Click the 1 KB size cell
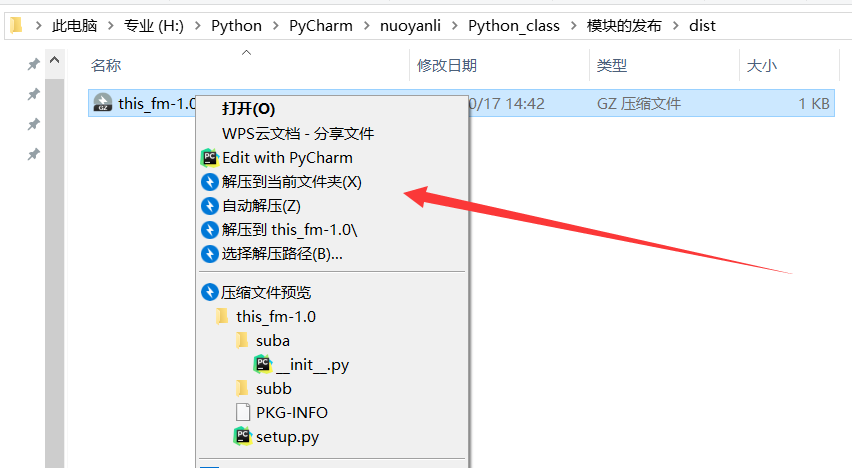Viewport: 852px width, 468px height. tap(814, 104)
